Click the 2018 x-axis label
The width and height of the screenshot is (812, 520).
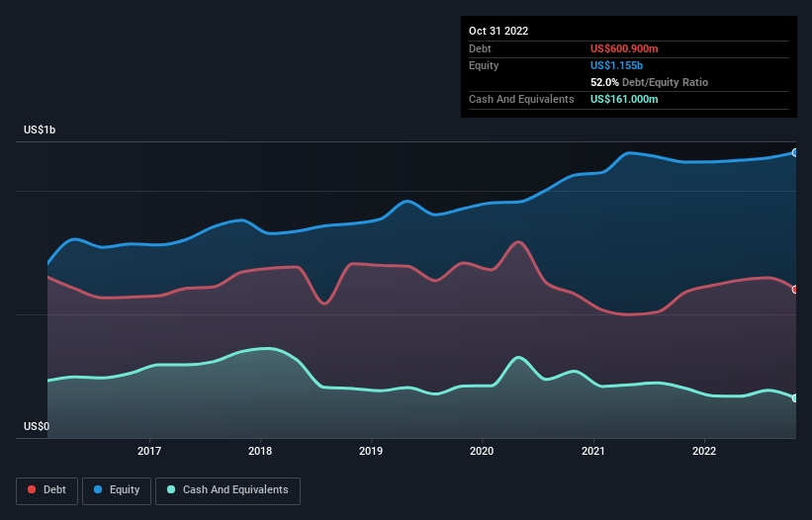click(260, 451)
